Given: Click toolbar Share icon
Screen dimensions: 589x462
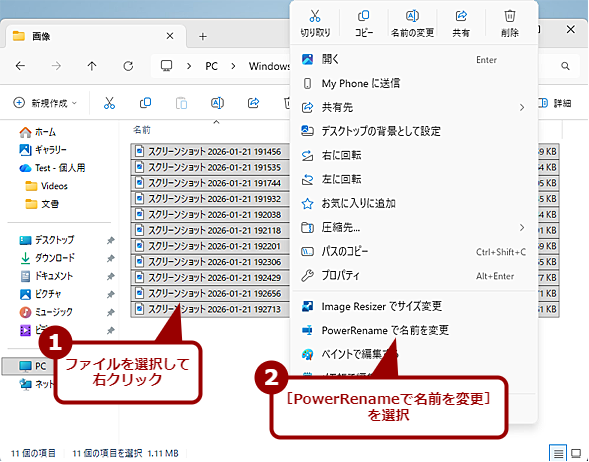Looking at the screenshot, I should [x=254, y=103].
